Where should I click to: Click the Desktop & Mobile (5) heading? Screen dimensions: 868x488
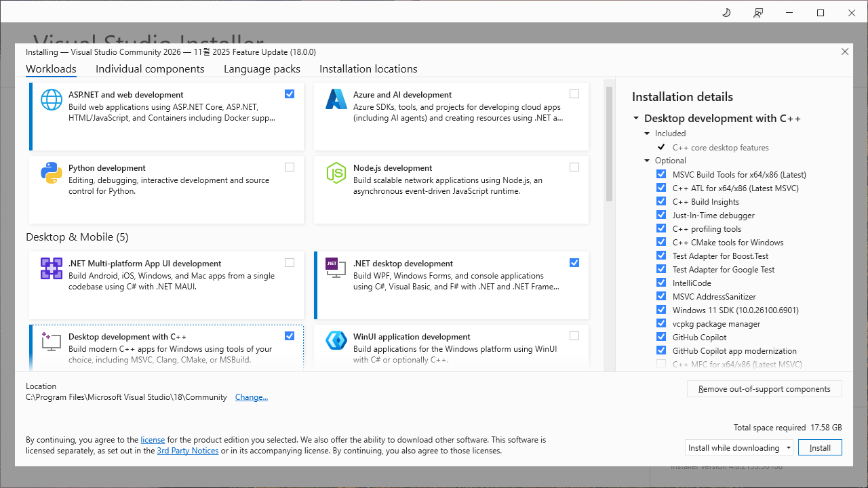77,237
